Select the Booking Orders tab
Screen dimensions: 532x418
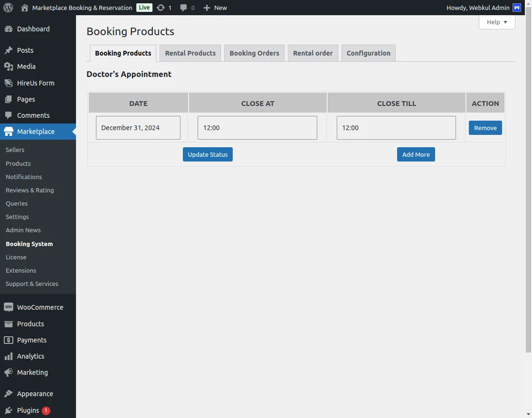[254, 53]
